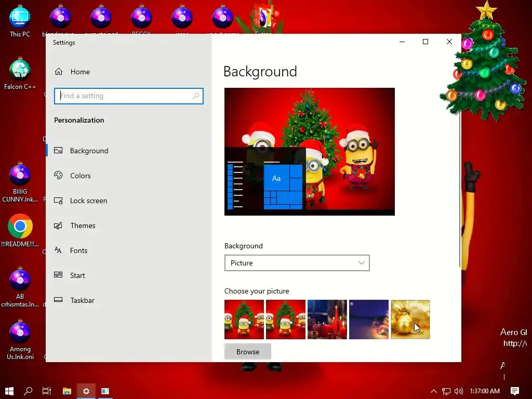Click the Background picture icon in sidebar
Image resolution: width=532 pixels, height=399 pixels.
tap(58, 150)
